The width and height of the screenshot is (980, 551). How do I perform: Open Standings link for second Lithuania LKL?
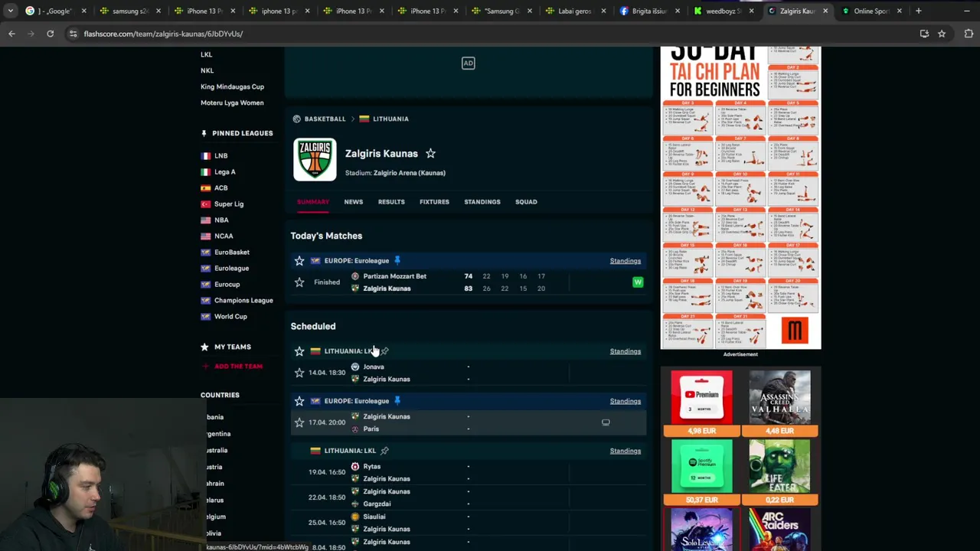pos(626,451)
